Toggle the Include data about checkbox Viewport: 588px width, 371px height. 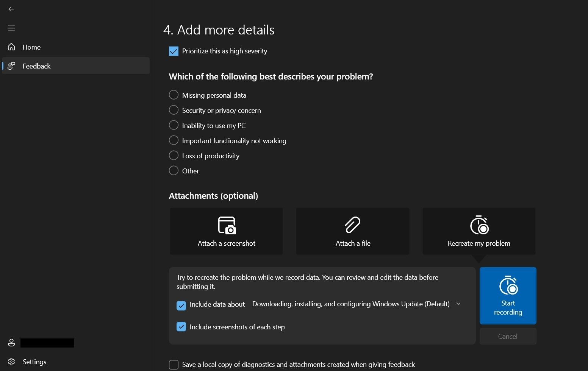181,306
